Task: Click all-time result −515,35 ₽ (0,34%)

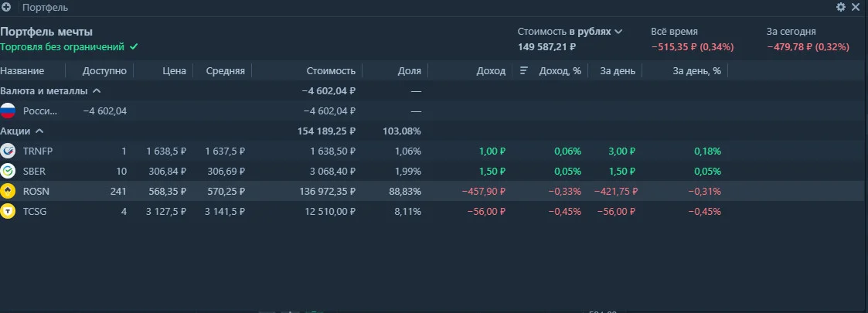Action: click(x=693, y=47)
